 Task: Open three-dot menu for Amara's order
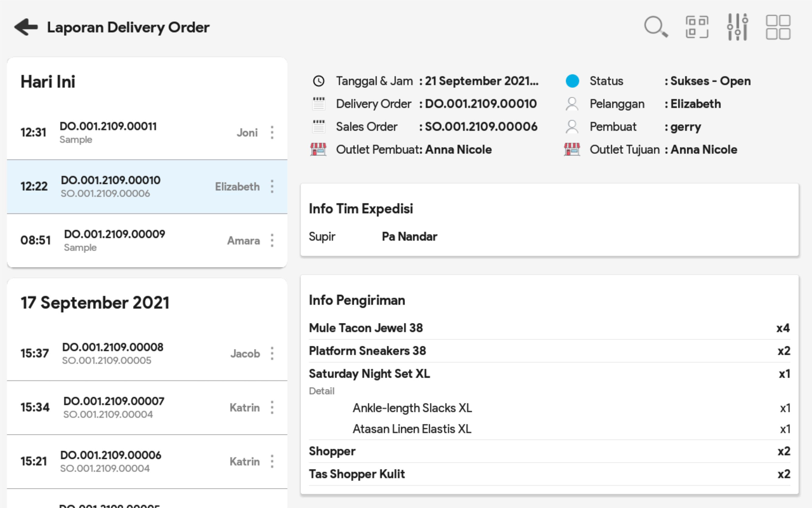tap(272, 240)
